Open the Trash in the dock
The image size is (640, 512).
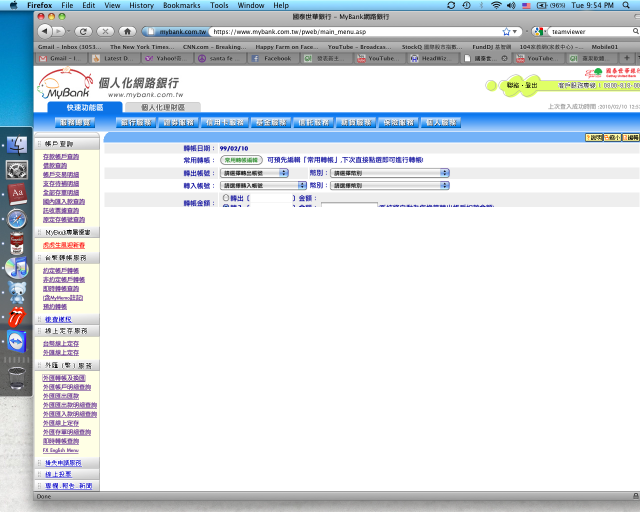[17, 378]
